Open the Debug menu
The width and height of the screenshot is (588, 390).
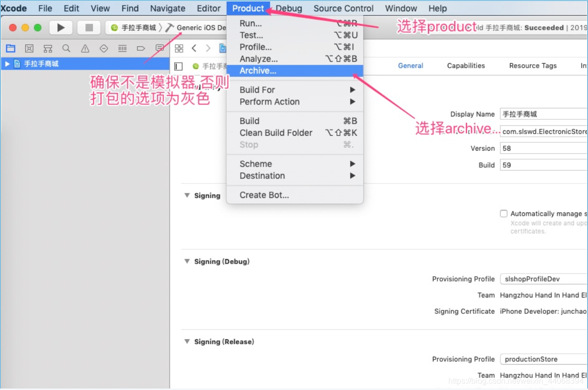[289, 8]
